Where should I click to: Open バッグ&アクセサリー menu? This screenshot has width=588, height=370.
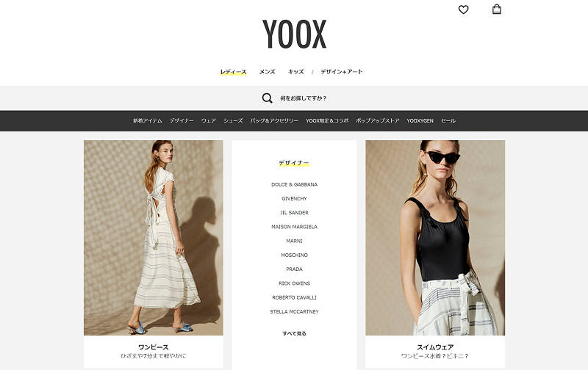tap(274, 120)
